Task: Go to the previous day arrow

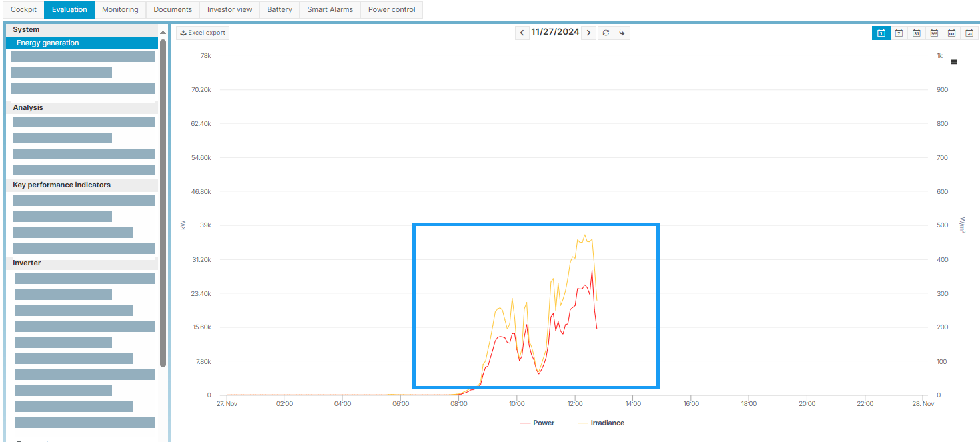Action: (522, 33)
